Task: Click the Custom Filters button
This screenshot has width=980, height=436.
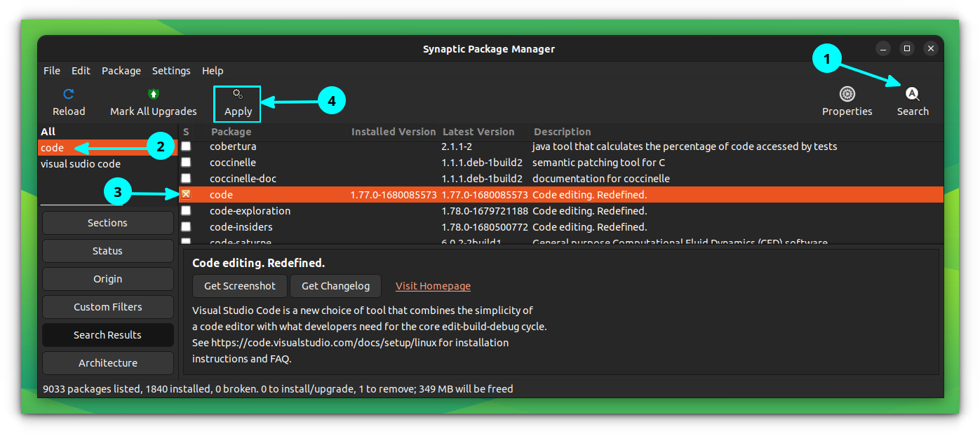Action: [107, 307]
